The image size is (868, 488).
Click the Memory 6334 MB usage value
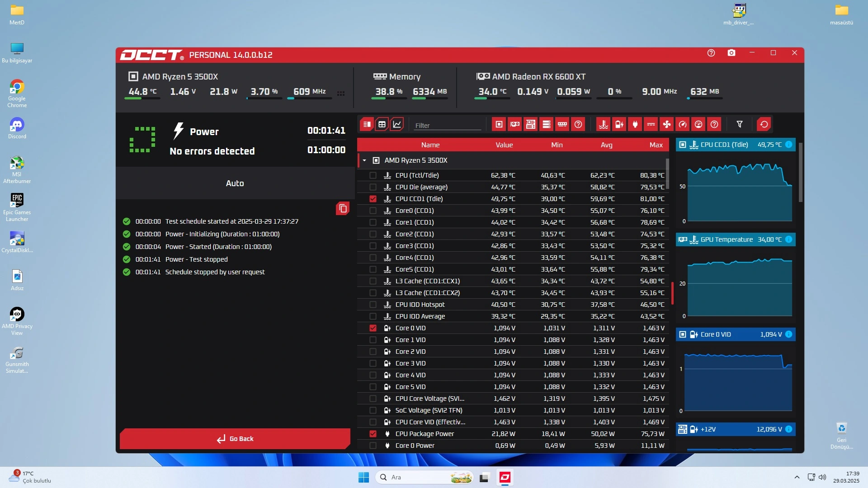click(x=429, y=92)
